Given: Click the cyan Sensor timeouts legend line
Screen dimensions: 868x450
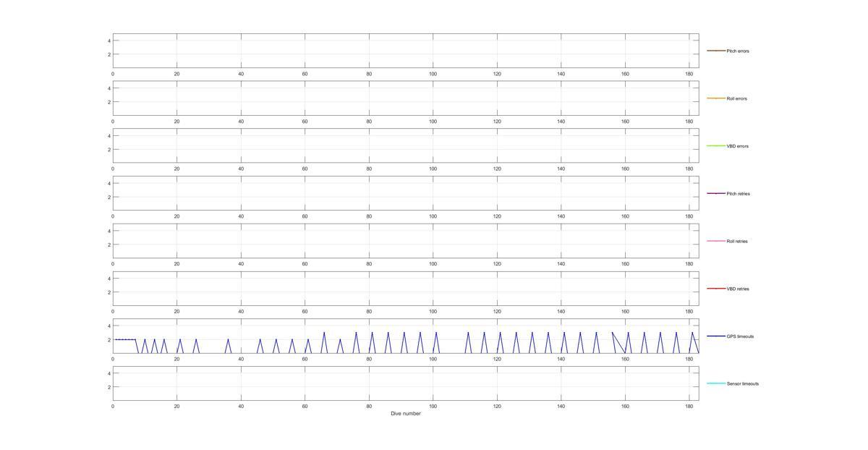Looking at the screenshot, I should 716,383.
